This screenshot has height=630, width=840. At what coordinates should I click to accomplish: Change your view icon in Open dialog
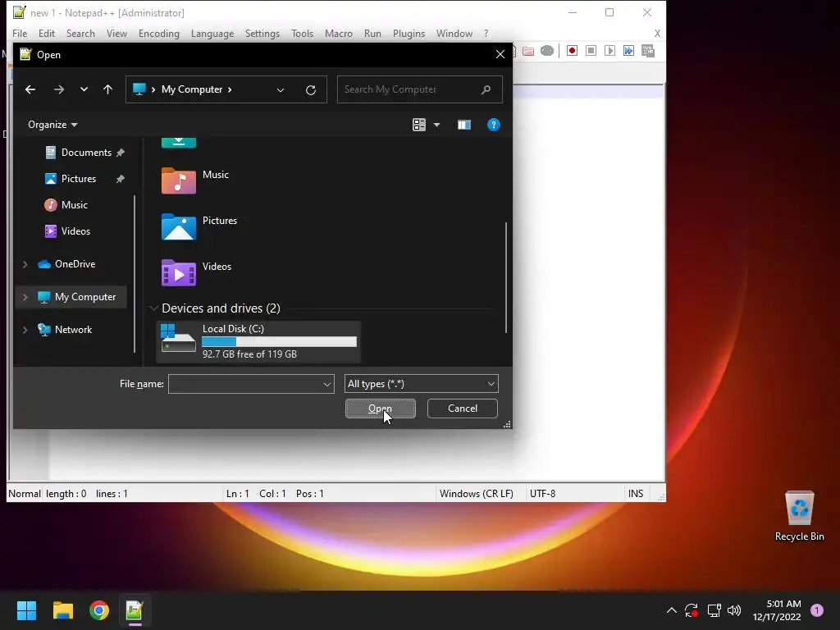419,125
